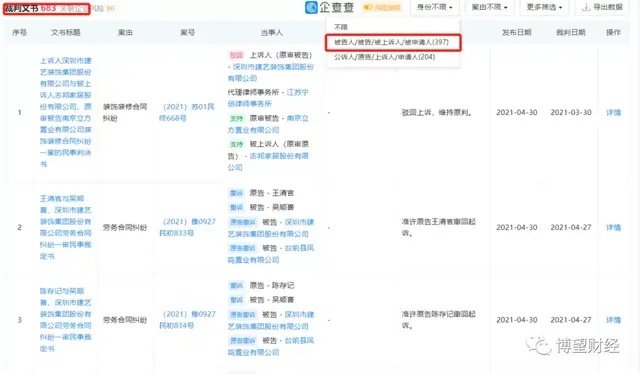Click the 文书标题 column header
640x374 pixels.
click(x=66, y=33)
